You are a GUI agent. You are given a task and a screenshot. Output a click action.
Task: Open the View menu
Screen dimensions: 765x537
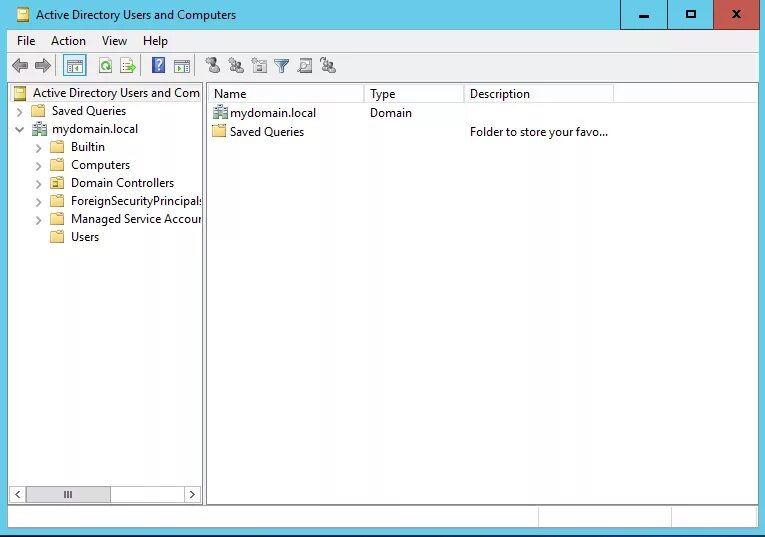pyautogui.click(x=114, y=41)
